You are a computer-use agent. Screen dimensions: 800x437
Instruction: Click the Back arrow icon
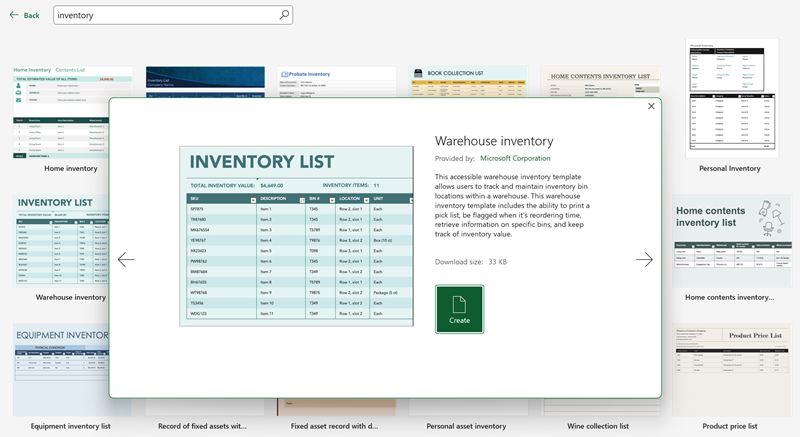tap(14, 15)
